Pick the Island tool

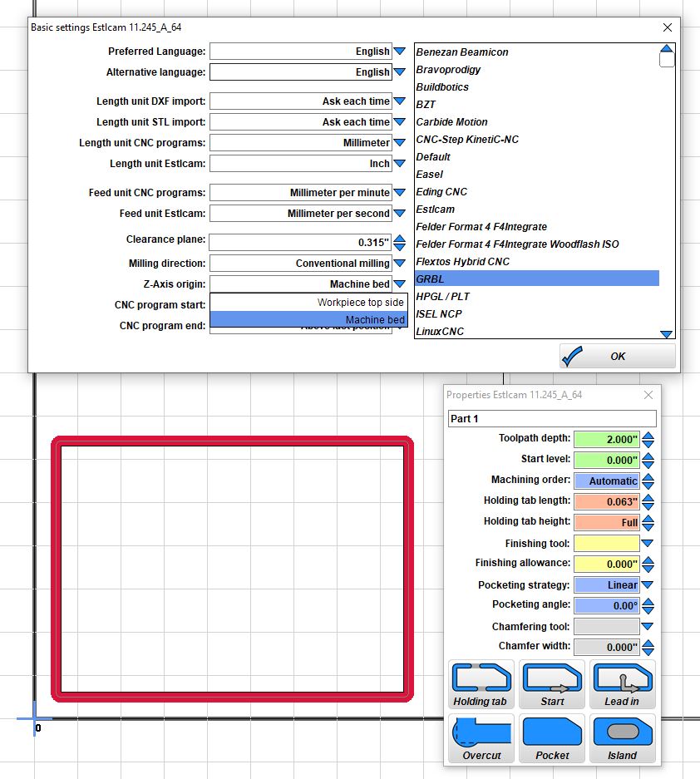pyautogui.click(x=623, y=738)
